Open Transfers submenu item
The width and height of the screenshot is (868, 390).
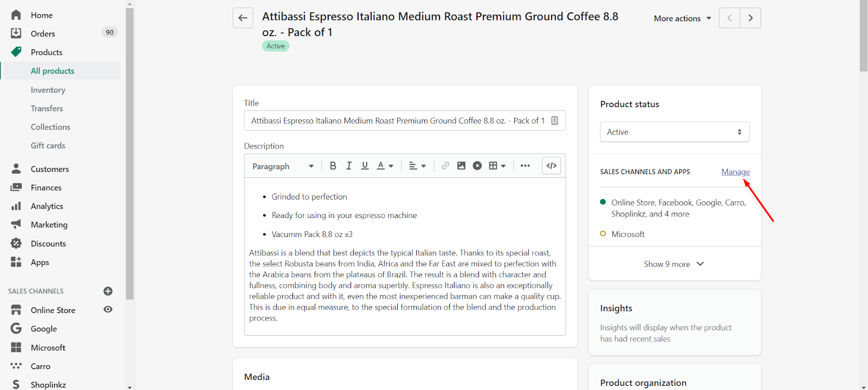pos(47,108)
